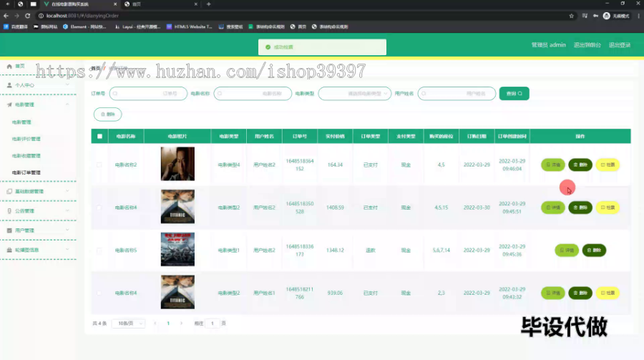Close the first browser tab
Screen dimensions: 644x360
[115, 4]
